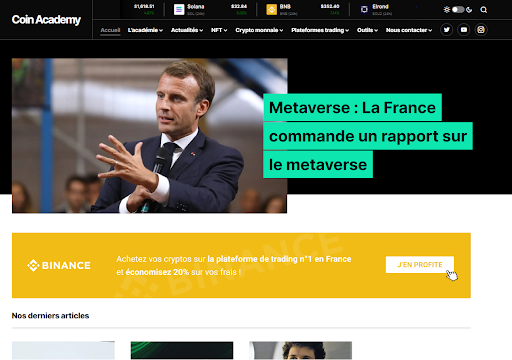Expand the NFT dropdown menu
Viewport: 512px width, 360px height.
click(219, 30)
